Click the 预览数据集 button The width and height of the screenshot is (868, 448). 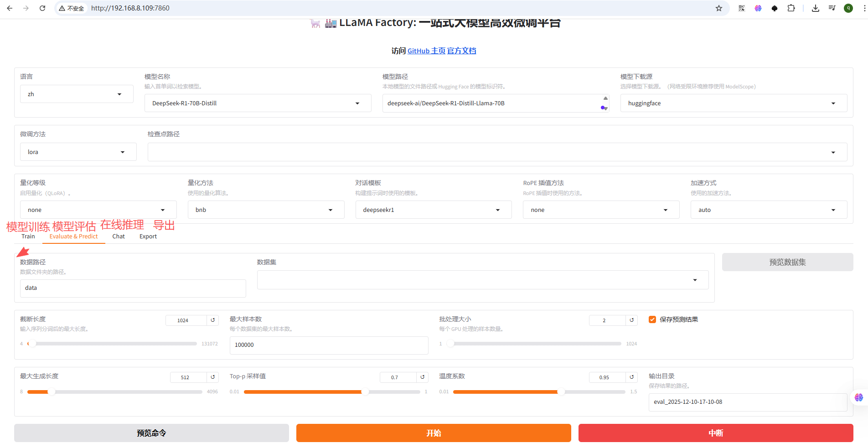coord(787,262)
